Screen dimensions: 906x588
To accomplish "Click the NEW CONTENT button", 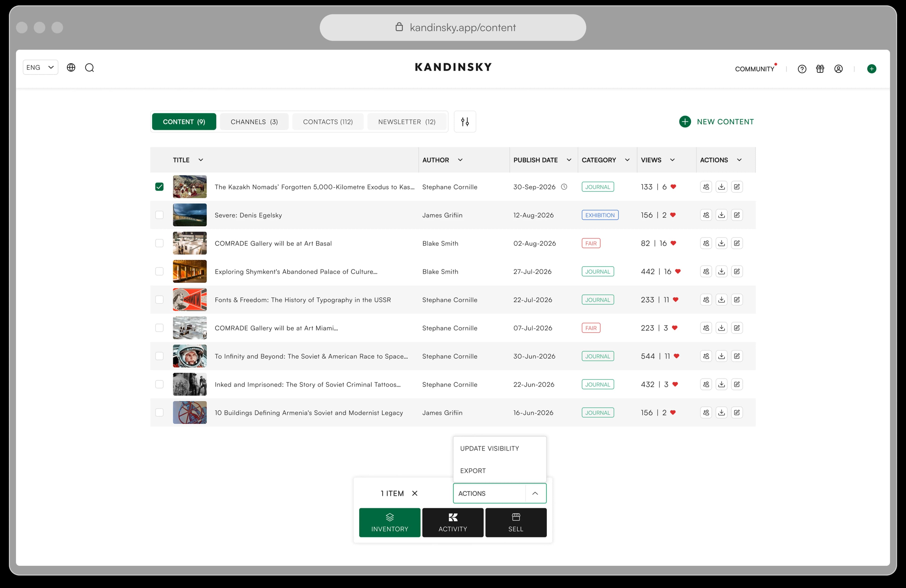I will tap(716, 122).
